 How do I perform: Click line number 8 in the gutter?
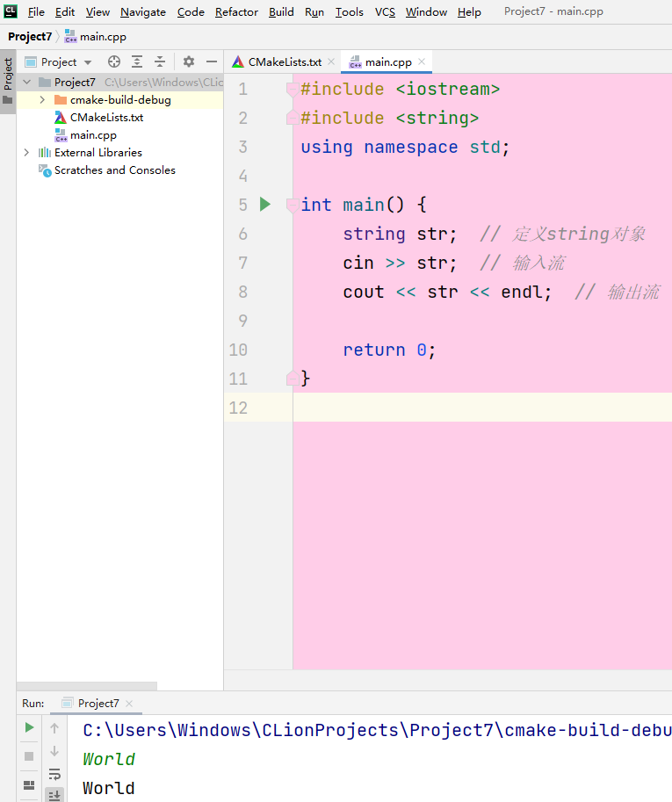tap(243, 292)
